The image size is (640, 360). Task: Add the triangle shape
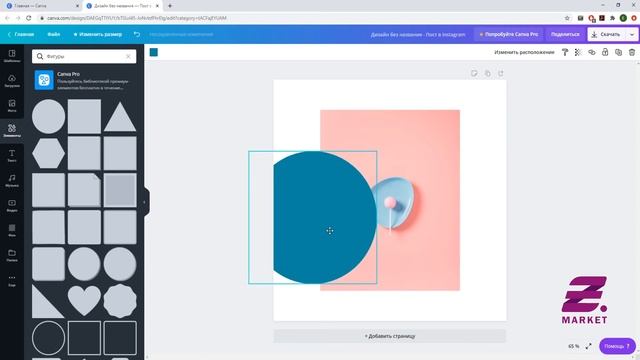click(120, 117)
